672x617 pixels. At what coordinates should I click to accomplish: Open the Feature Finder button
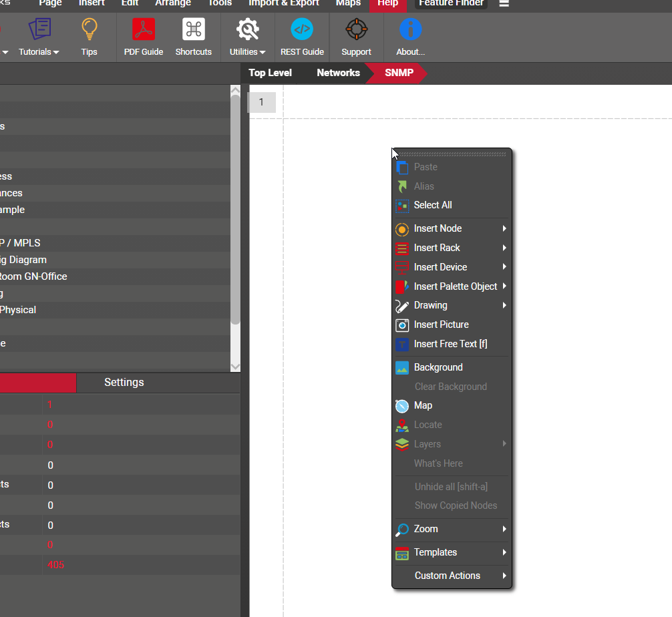point(452,3)
